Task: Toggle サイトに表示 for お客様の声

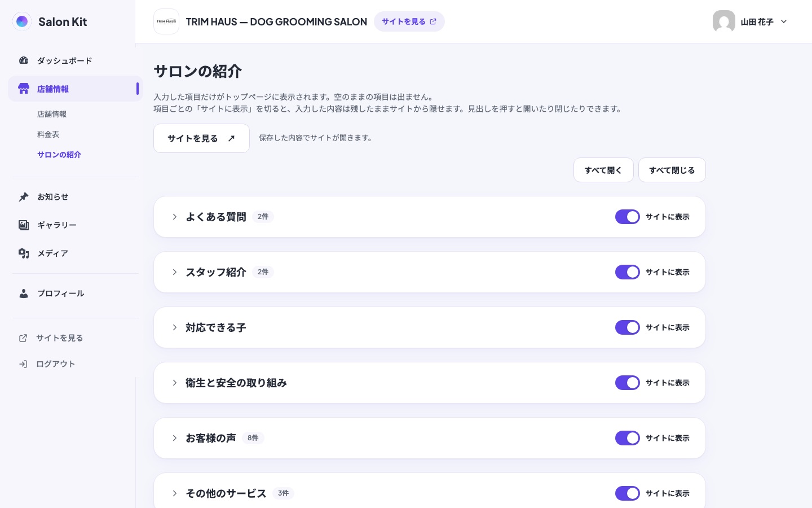Action: (x=628, y=438)
